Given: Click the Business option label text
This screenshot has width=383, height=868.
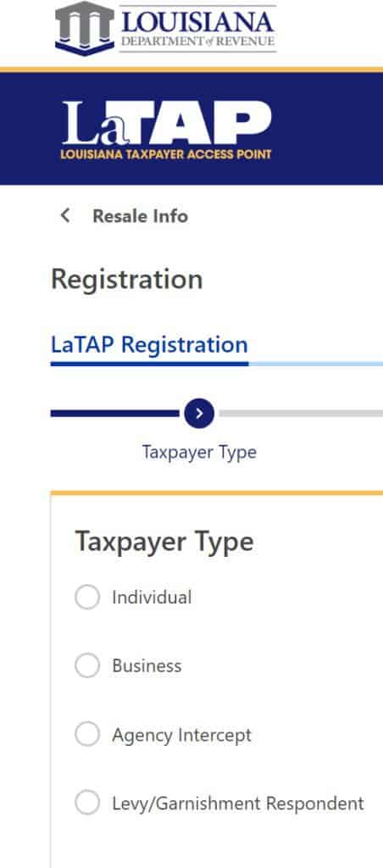Looking at the screenshot, I should click(147, 665).
